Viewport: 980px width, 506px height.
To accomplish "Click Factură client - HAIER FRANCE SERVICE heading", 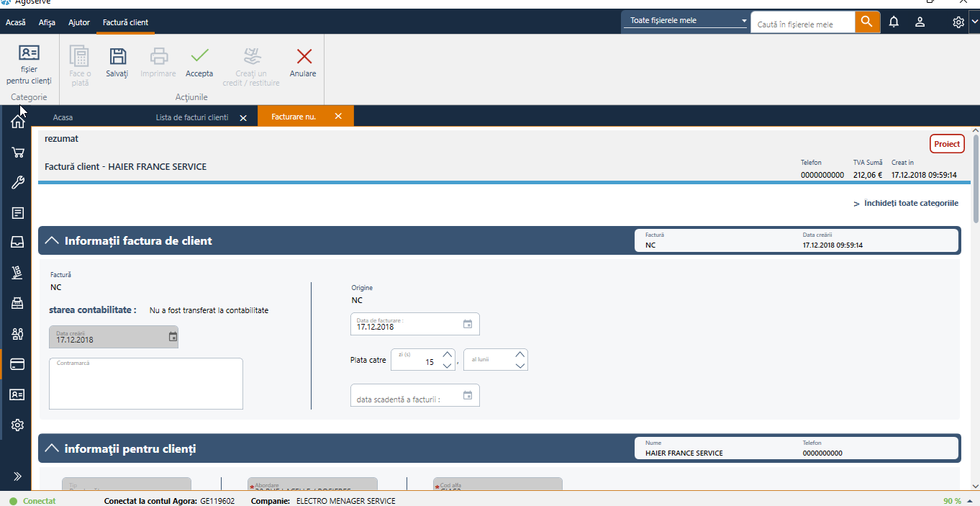I will (x=126, y=166).
